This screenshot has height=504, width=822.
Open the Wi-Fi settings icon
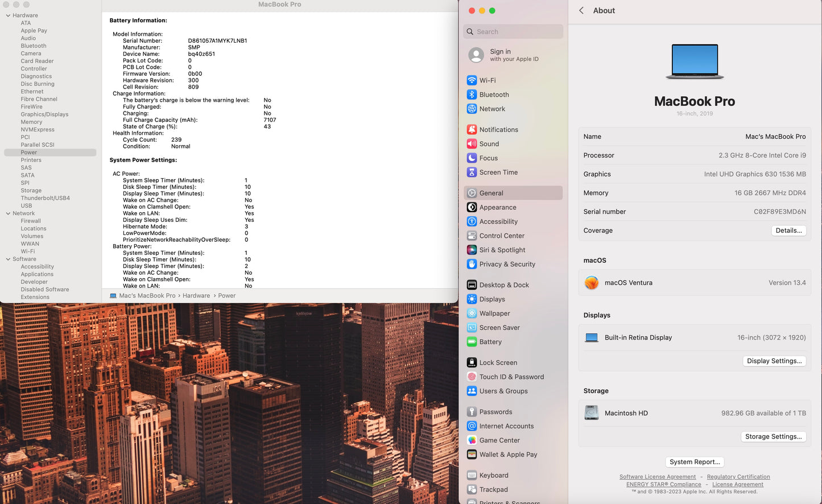[472, 80]
